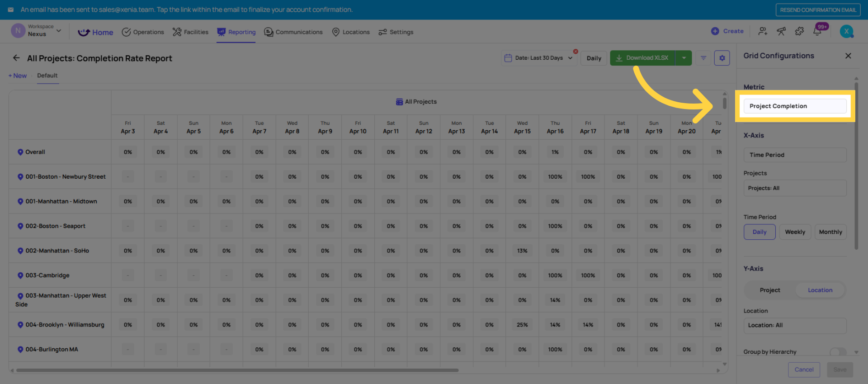Click Resend Confirmation Email
The width and height of the screenshot is (868, 384).
coord(818,9)
